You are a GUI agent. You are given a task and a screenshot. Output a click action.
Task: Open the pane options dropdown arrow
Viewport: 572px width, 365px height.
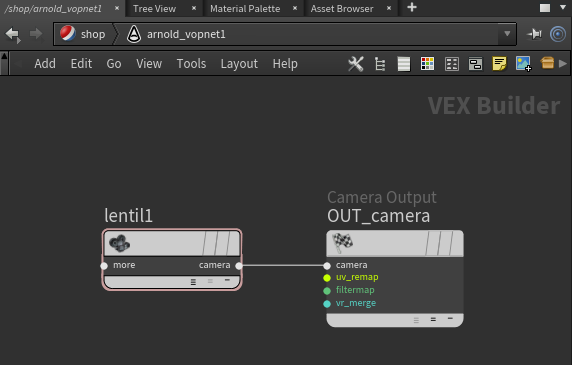[563, 7]
